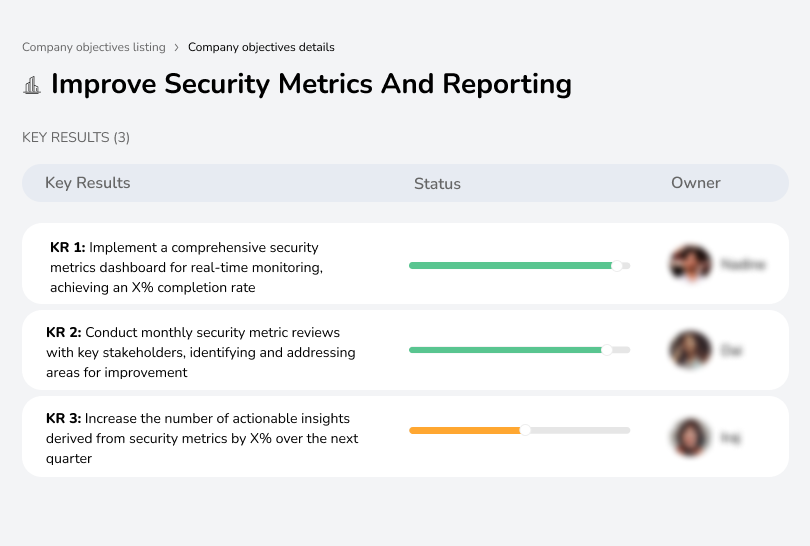Image resolution: width=810 pixels, height=546 pixels.
Task: Open KR 2 monthly security reviews description
Action: pyautogui.click(x=200, y=352)
